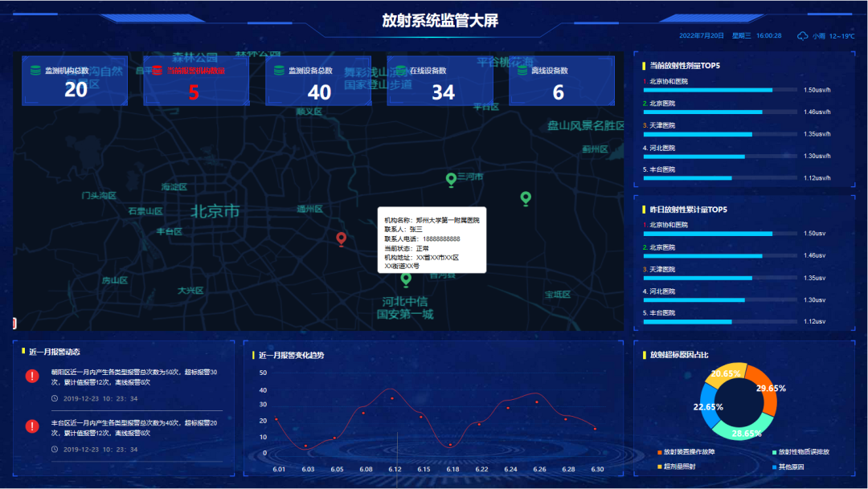
Task: Click the red alert icon for 朝阳区 alarm
Action: point(32,376)
